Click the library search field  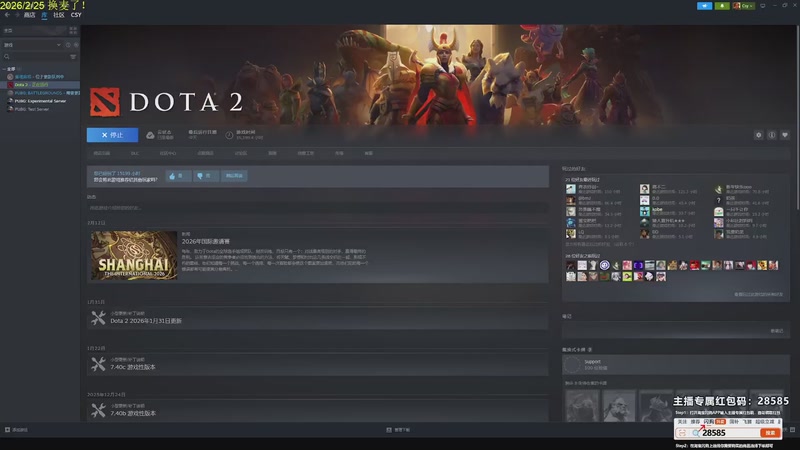[x=35, y=57]
